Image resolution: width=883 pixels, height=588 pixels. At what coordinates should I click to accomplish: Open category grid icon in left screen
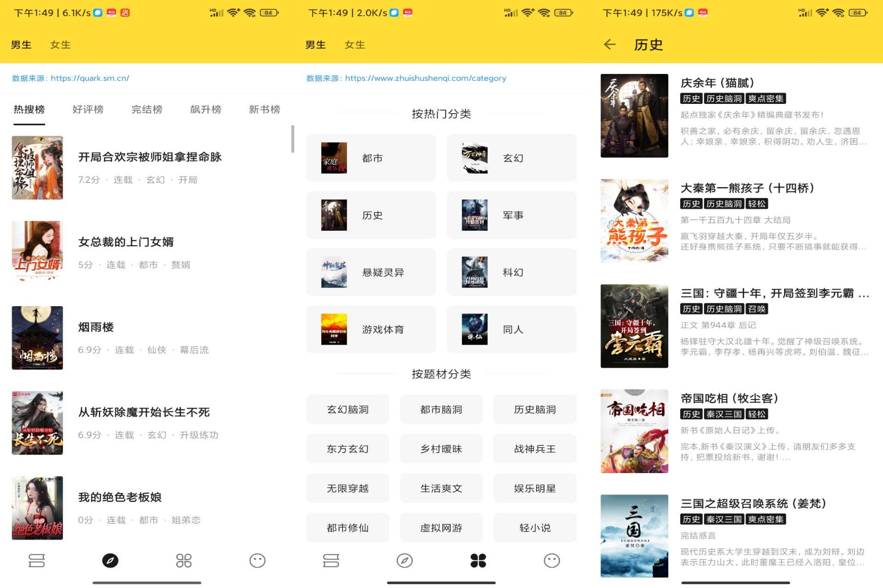[184, 560]
